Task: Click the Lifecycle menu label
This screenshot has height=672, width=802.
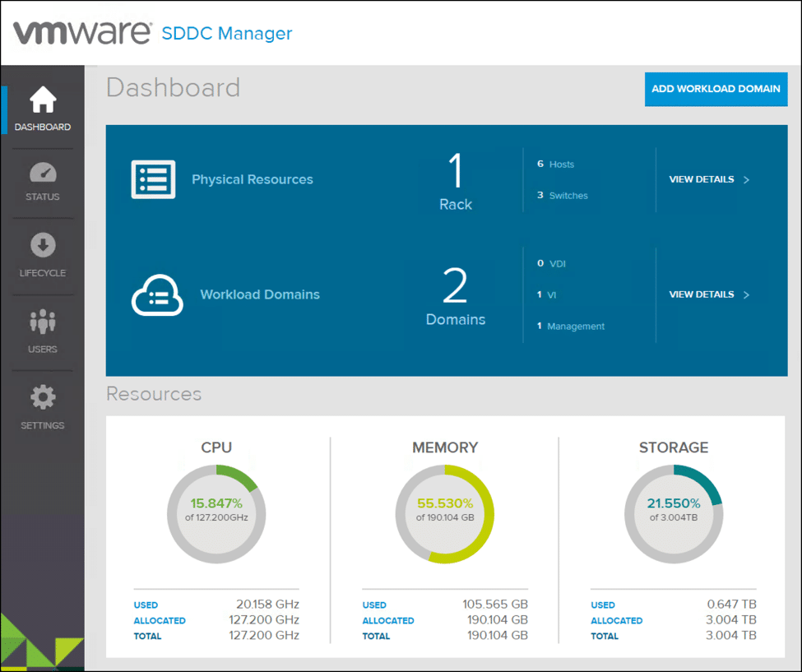Action: [43, 273]
